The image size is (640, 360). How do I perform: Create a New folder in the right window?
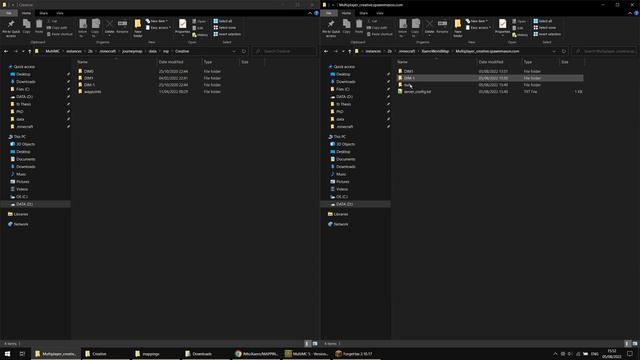pos(458,28)
